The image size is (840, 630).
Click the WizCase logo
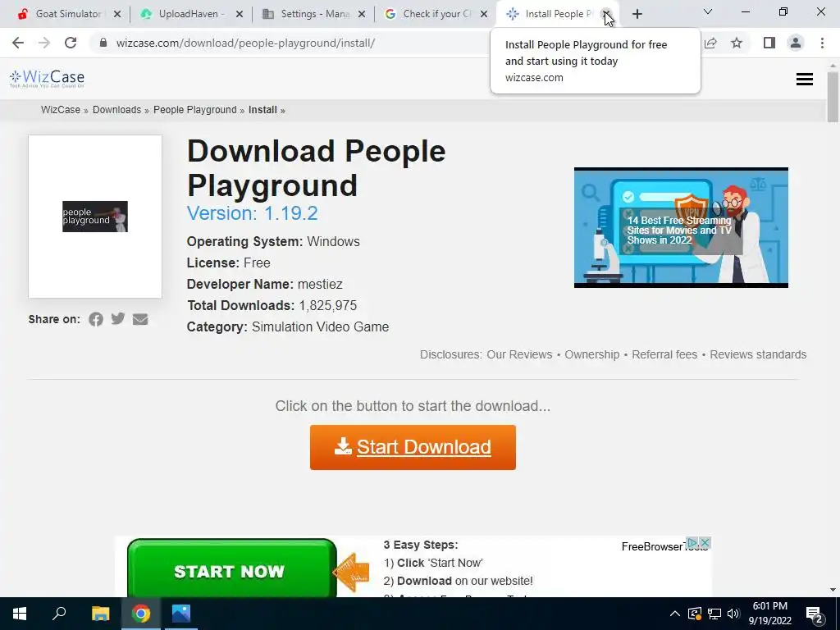coord(47,79)
